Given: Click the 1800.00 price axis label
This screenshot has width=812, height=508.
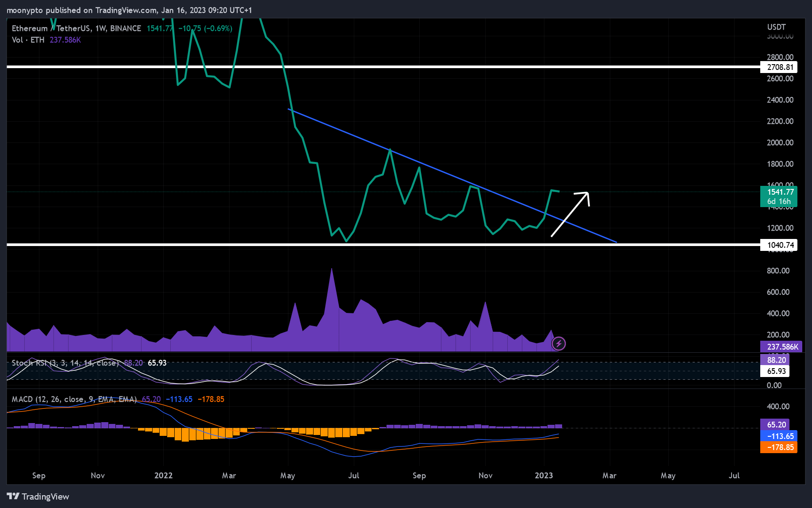Looking at the screenshot, I should click(x=780, y=164).
